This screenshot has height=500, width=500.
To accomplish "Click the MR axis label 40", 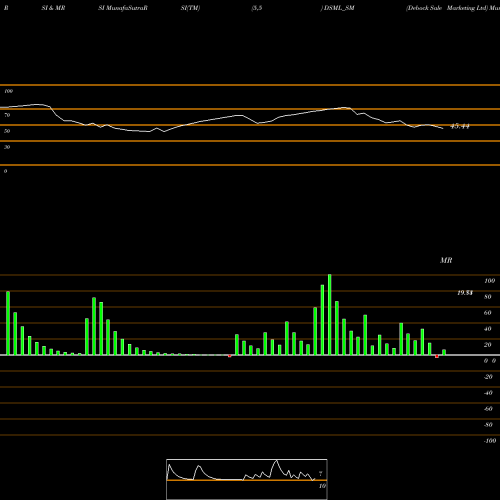I will point(488,329).
